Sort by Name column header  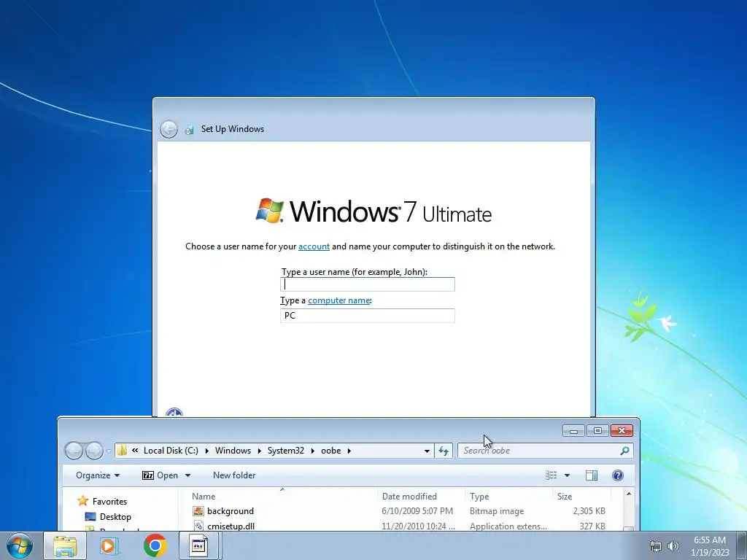(x=204, y=496)
